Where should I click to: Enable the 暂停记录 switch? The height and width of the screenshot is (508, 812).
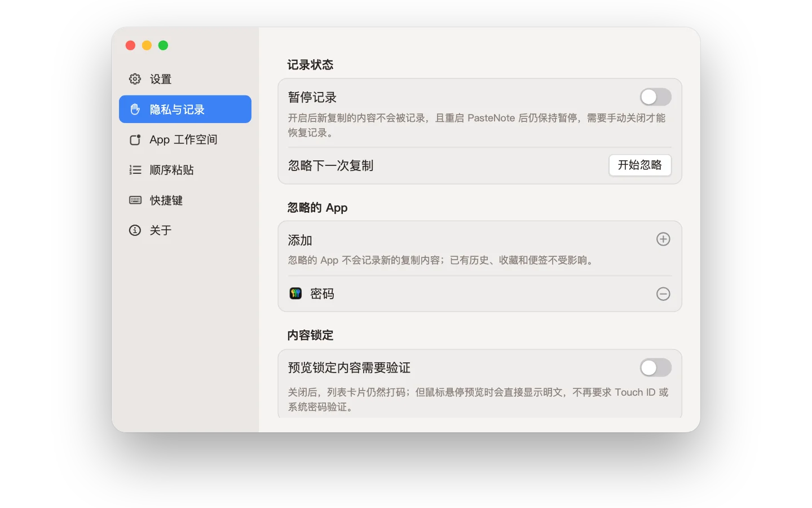tap(655, 97)
